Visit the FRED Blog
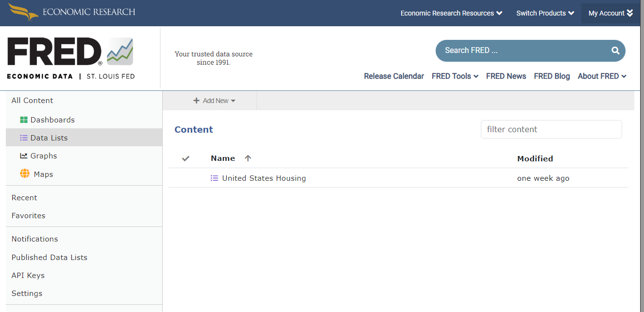Image resolution: width=644 pixels, height=312 pixels. click(552, 76)
